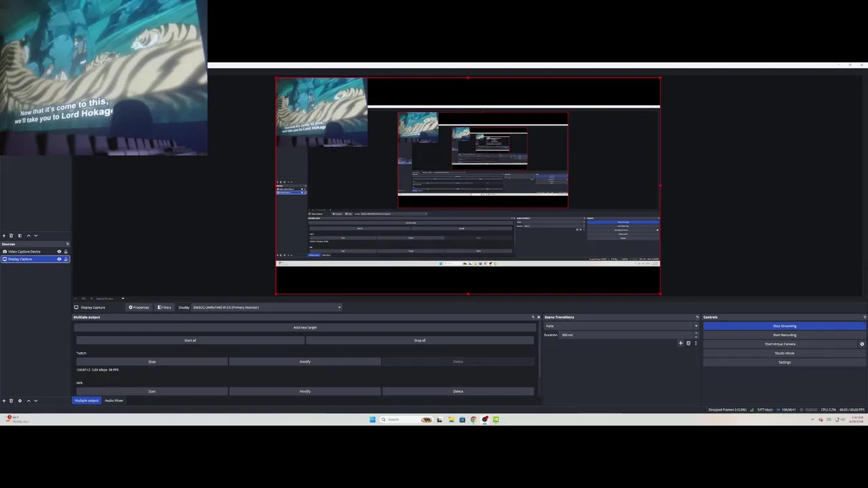Viewport: 868px width, 488px height.
Task: Open OBS Settings from Controls
Action: (x=785, y=362)
